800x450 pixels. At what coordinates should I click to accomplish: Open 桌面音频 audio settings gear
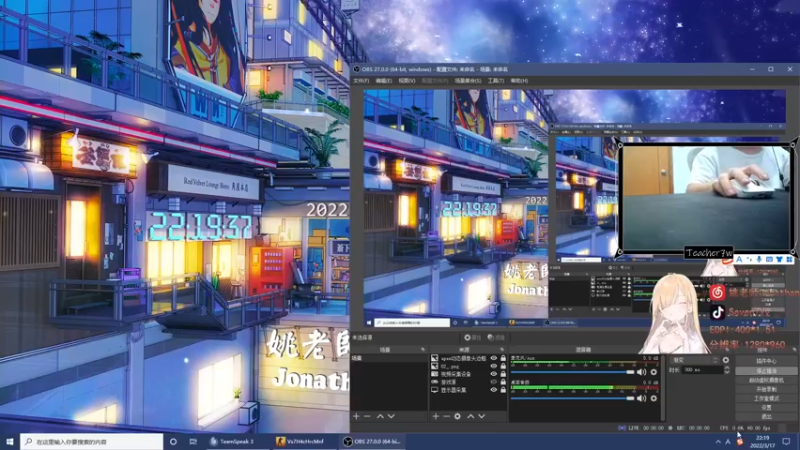[x=654, y=398]
